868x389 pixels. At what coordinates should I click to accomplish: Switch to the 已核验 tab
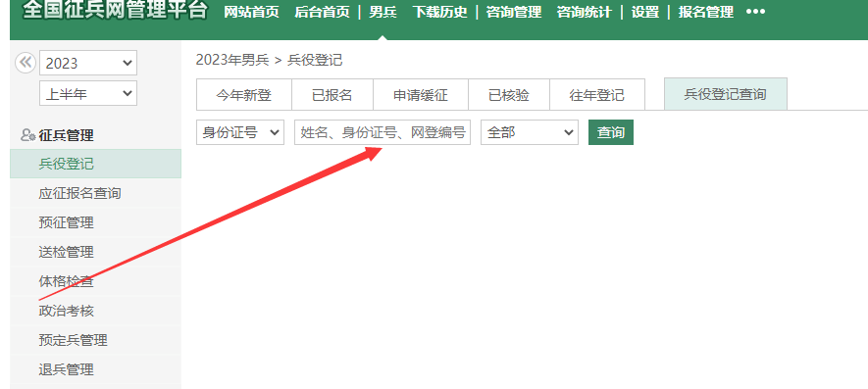coord(509,95)
